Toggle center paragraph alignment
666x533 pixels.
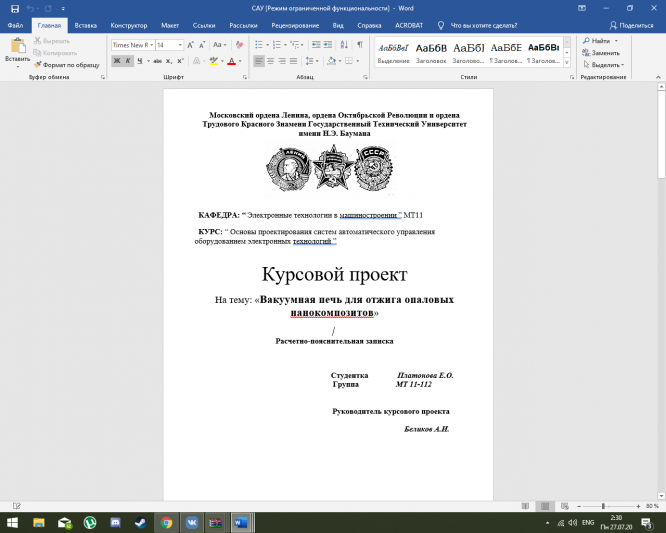(271, 61)
